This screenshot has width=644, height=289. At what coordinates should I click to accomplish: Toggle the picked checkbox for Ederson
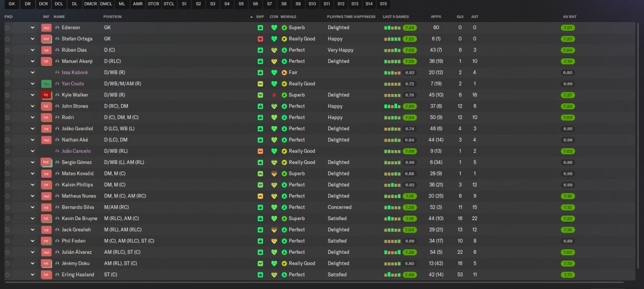pyautogui.click(x=8, y=28)
